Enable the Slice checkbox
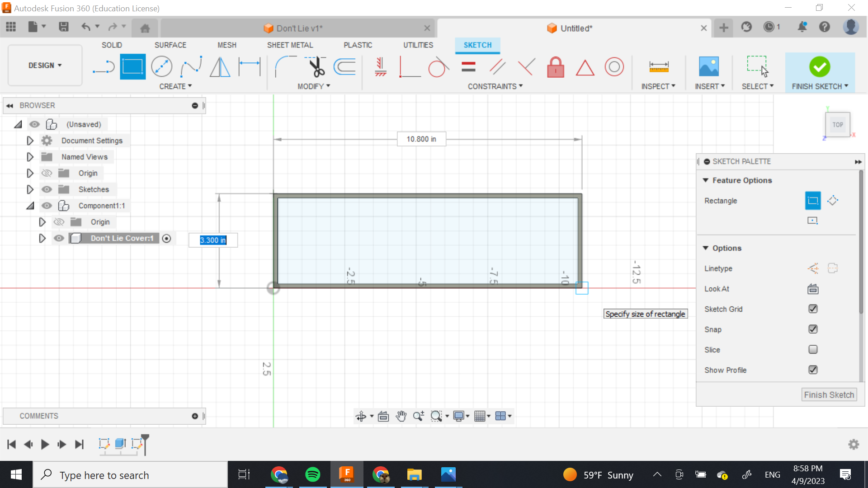This screenshot has height=488, width=868. 812,350
